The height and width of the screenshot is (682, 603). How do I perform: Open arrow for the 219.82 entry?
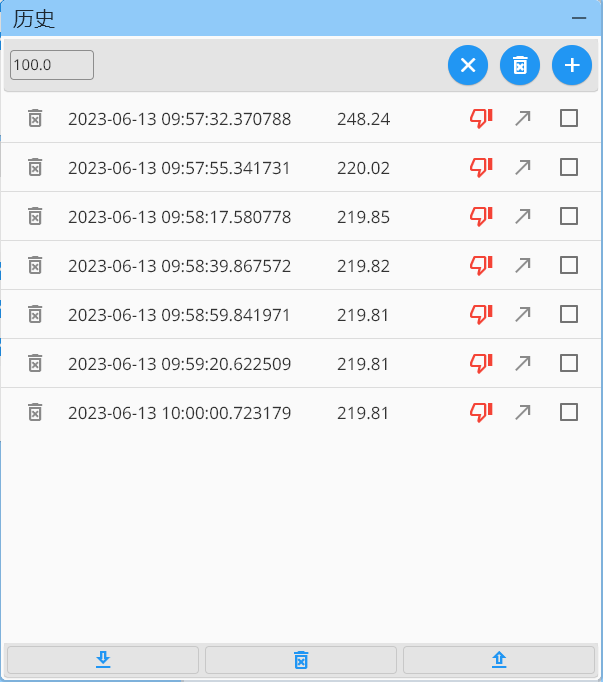[522, 265]
